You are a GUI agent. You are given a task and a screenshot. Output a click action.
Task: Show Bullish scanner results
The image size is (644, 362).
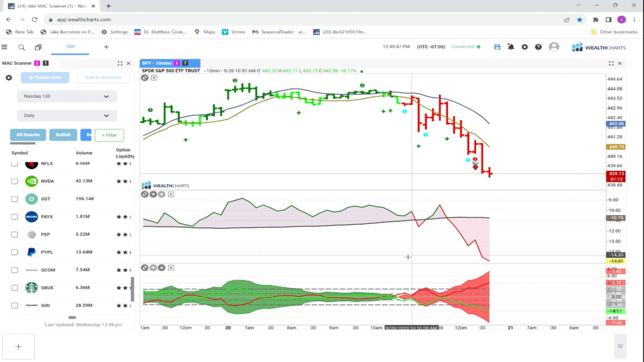63,135
